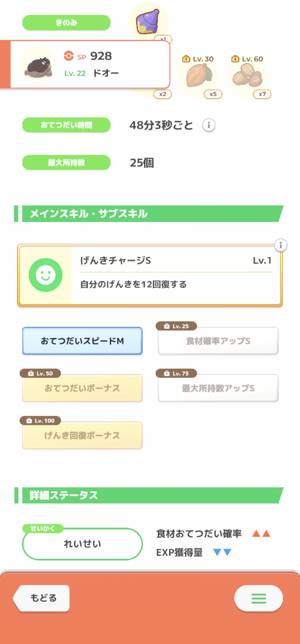Viewport: 300px width, 644px height.
Task: Tap the purple berry icon at top
Action: [x=147, y=21]
